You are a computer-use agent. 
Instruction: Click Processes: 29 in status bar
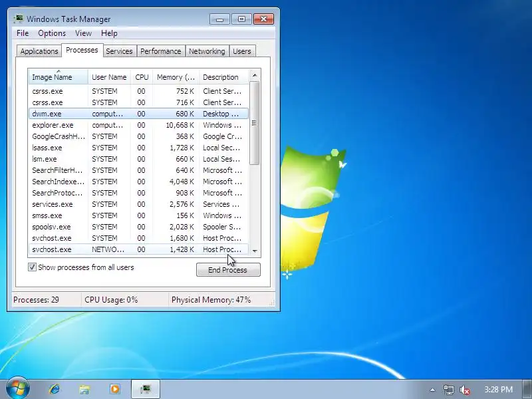[x=36, y=300]
